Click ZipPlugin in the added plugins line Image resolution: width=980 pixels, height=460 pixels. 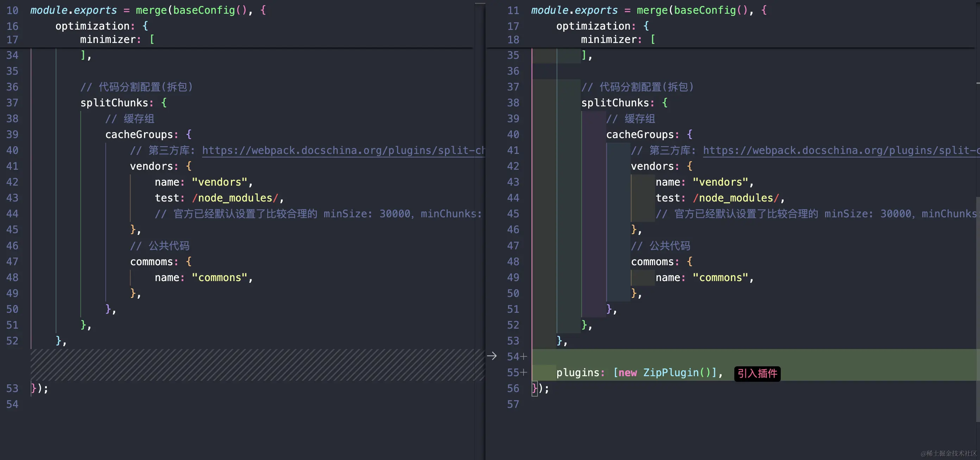tap(671, 372)
